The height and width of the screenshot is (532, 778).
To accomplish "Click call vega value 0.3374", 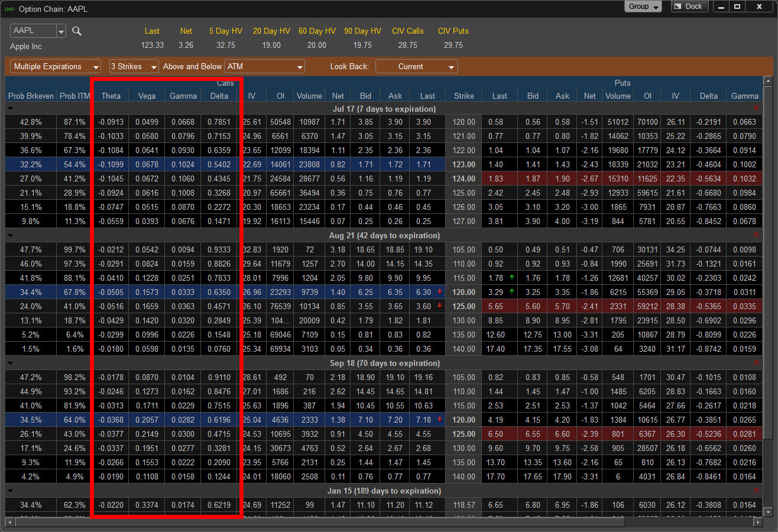I will 147,505.
